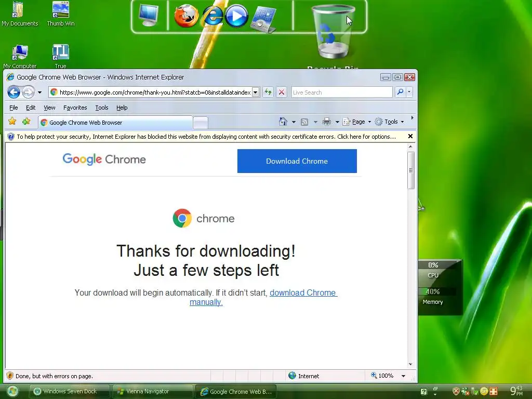The height and width of the screenshot is (399, 532).
Task: Open the Vienna Navigator panel dock icon
Action: pos(263,20)
